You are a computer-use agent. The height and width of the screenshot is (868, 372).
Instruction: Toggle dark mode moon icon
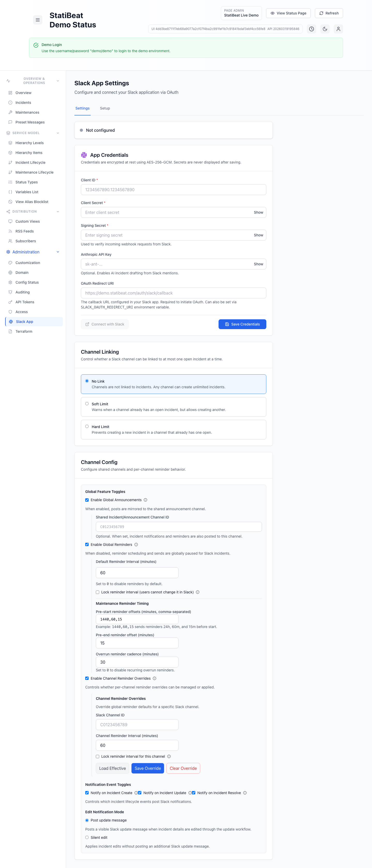point(325,29)
